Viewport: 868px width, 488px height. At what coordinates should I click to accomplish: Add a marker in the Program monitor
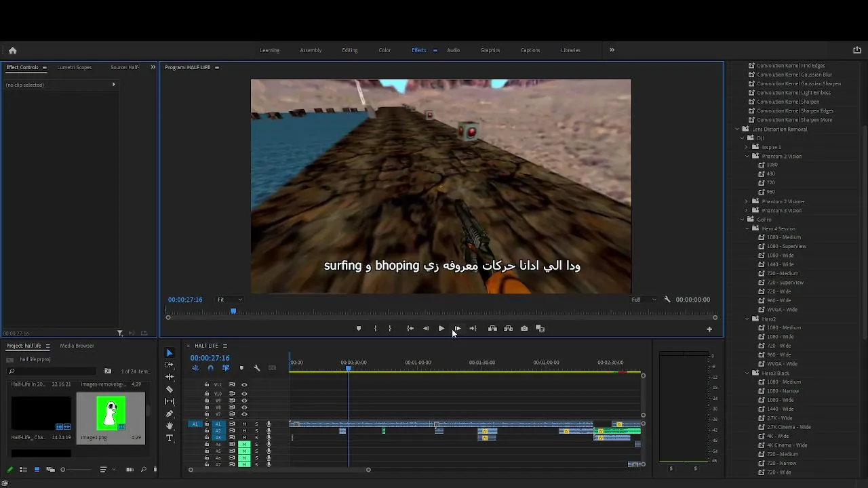359,329
